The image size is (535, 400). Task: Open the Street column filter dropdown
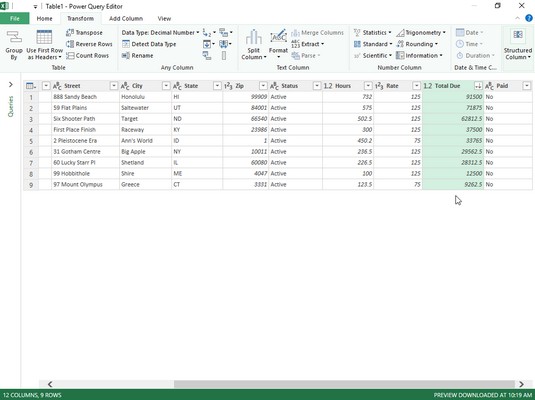click(114, 86)
